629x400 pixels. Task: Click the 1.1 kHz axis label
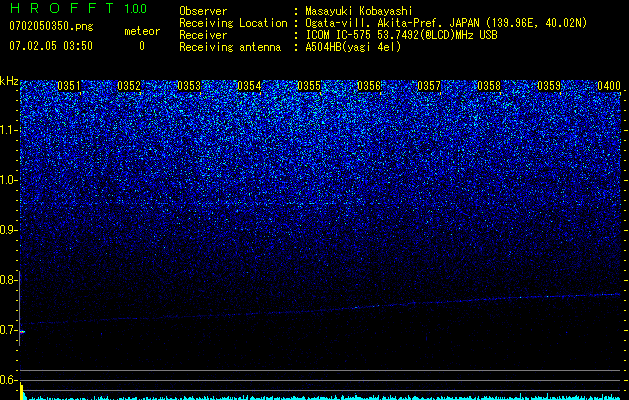(8, 130)
